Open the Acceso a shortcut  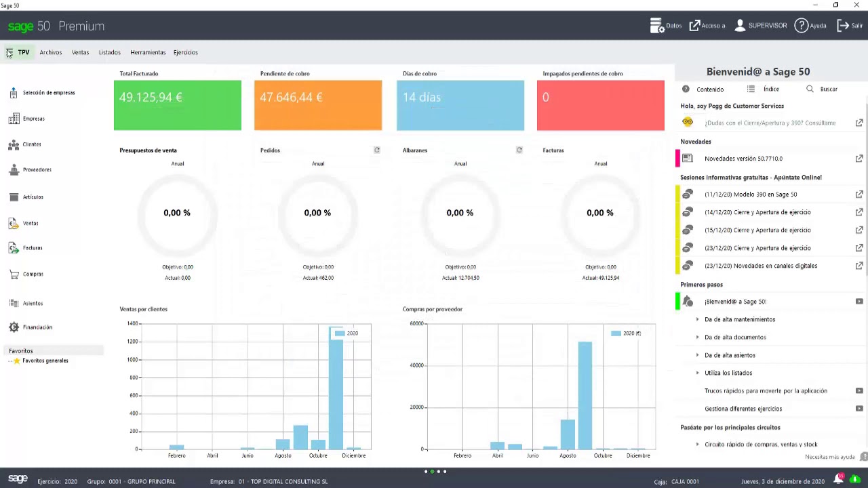tap(707, 26)
